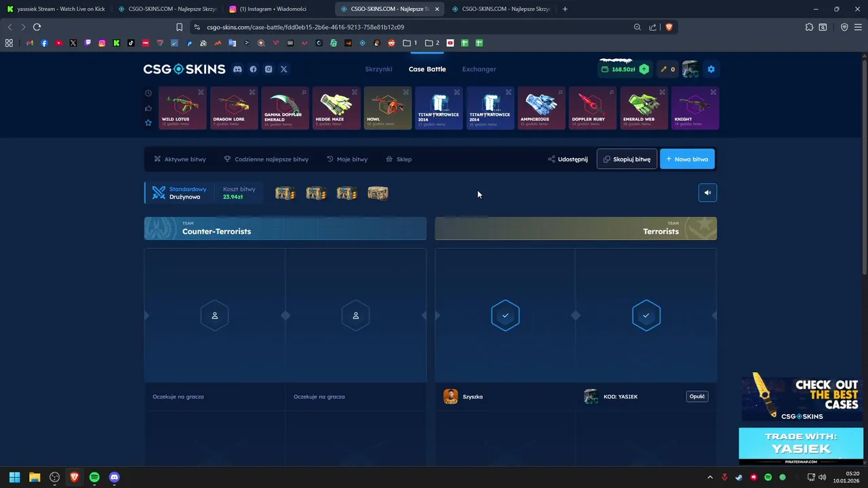Click the green plus deposit button
868x488 pixels.
tap(644, 69)
